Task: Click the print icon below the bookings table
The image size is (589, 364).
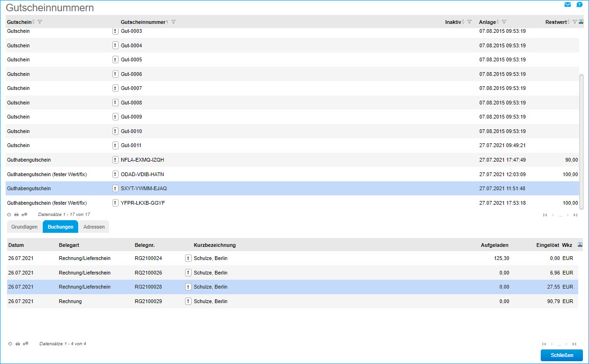Action: click(18, 344)
